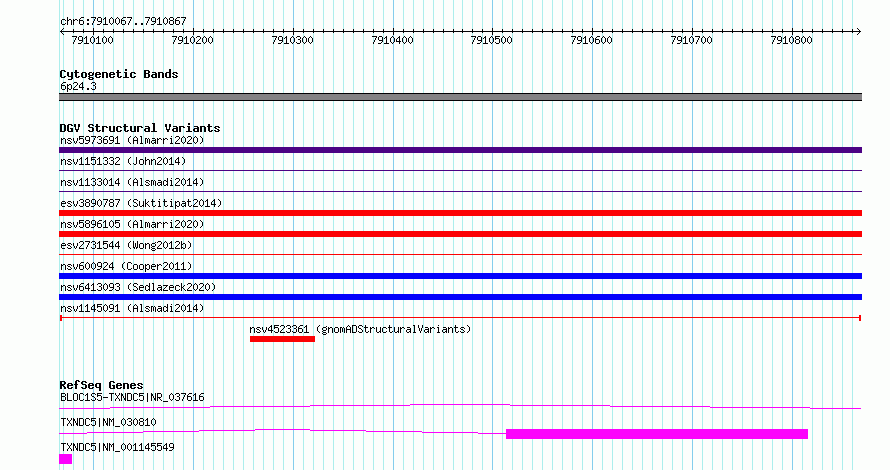
Task: Open nsv1151332 (John2014) variant label
Action: click(x=123, y=161)
